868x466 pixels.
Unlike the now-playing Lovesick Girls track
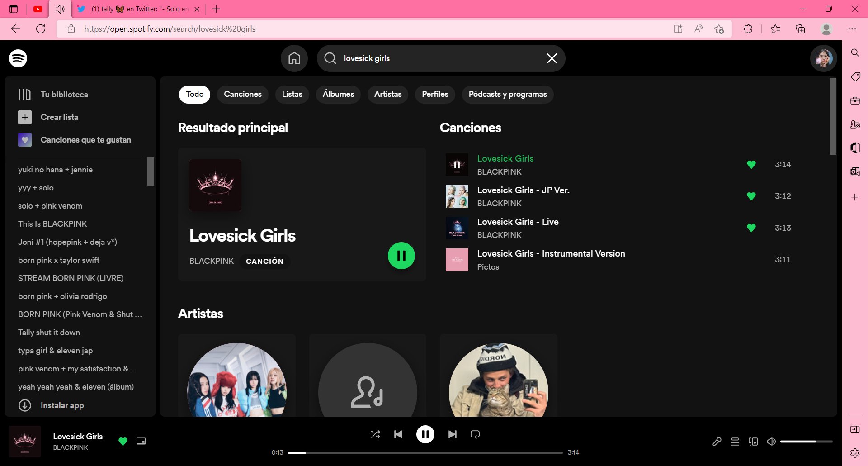pos(123,441)
